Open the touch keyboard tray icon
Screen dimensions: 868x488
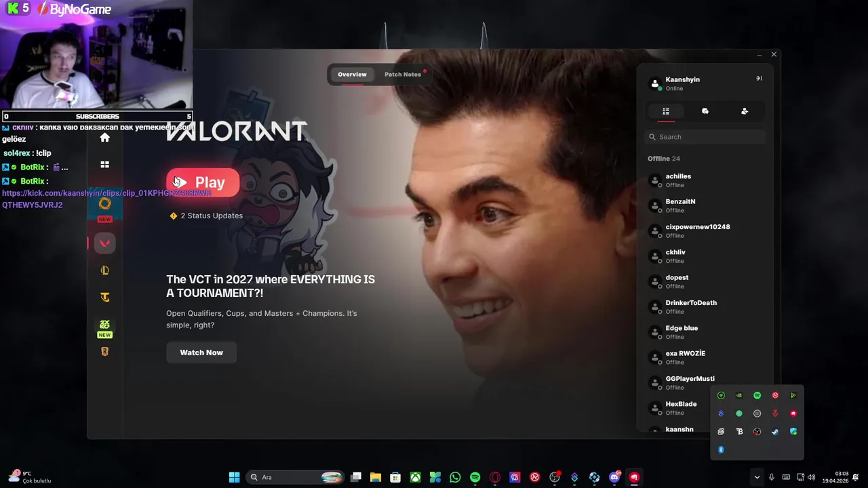(x=786, y=477)
